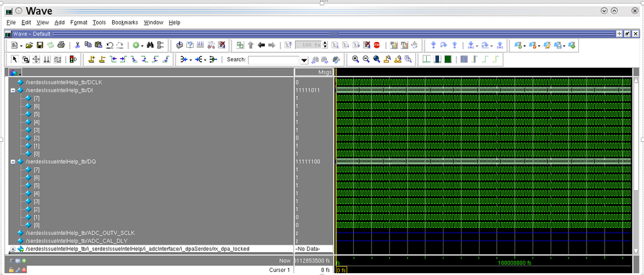Open the Bookmarks menu
644x275 pixels.
point(124,23)
